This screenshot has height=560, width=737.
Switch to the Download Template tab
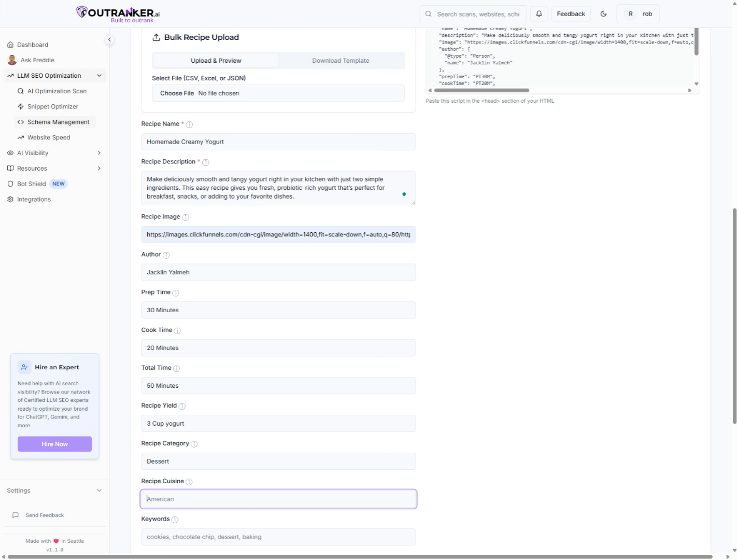[341, 61]
